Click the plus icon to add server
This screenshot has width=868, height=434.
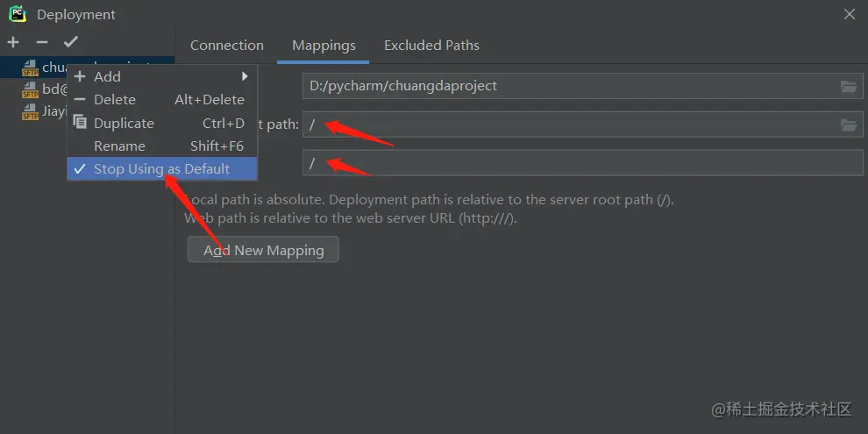click(x=13, y=42)
